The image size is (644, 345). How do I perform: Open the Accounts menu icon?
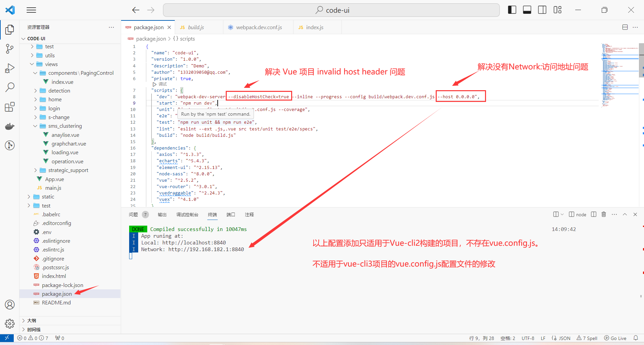click(10, 304)
